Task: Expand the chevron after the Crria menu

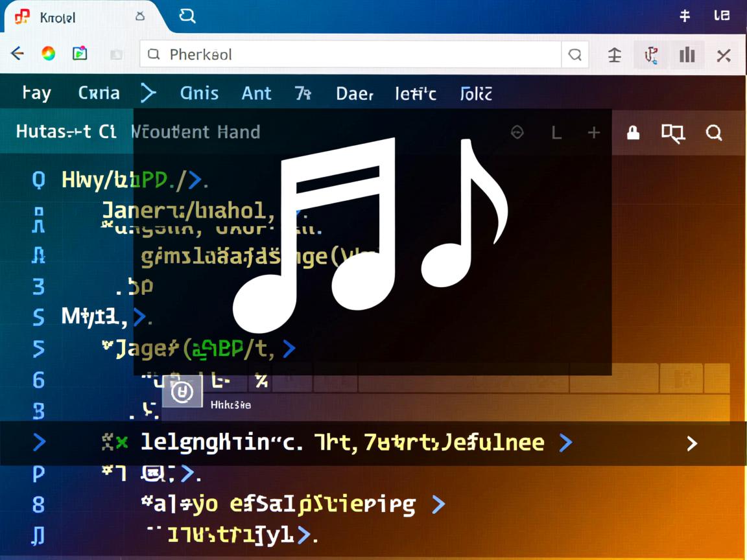Action: click(x=148, y=93)
